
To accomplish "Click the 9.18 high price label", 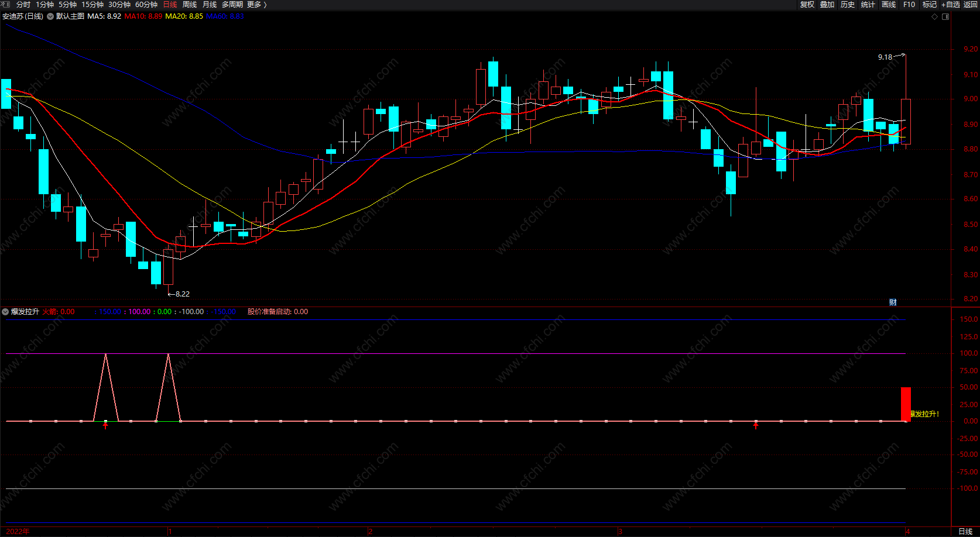I will (x=885, y=57).
